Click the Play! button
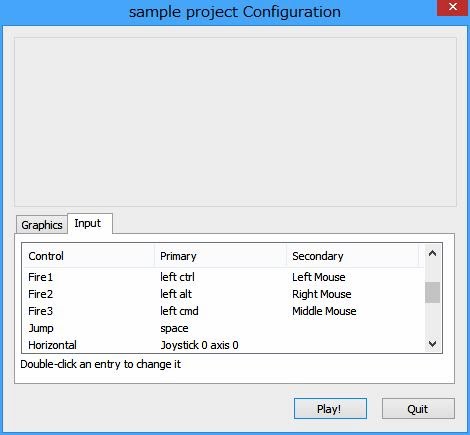The height and width of the screenshot is (435, 470). (330, 409)
